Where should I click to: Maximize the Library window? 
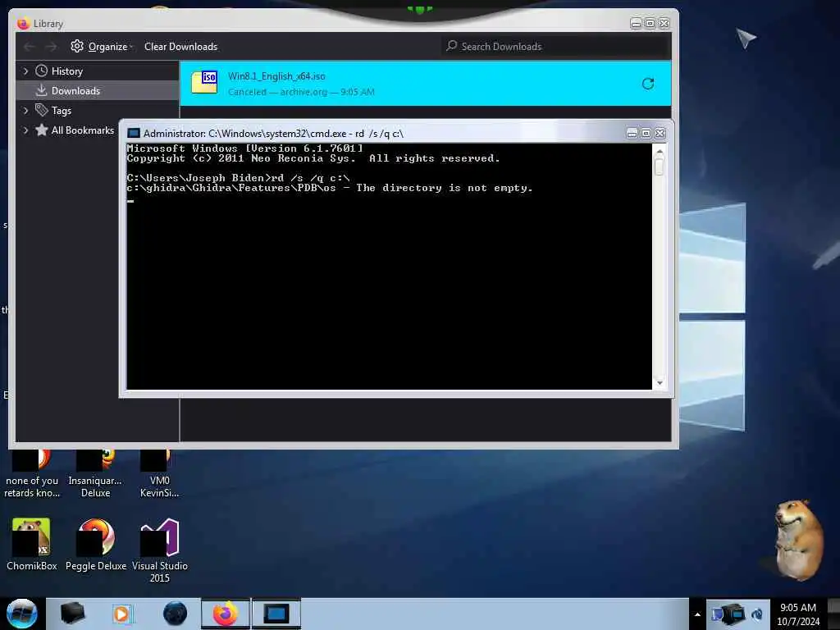[x=650, y=24]
